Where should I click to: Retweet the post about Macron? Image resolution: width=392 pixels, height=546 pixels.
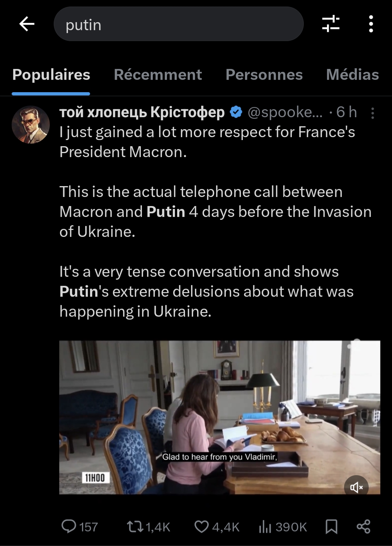135,526
